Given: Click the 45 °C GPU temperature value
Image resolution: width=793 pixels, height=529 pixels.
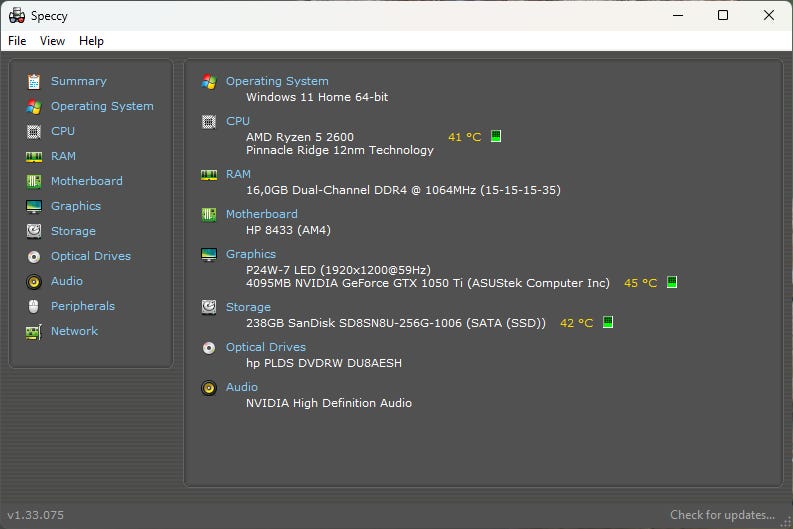Looking at the screenshot, I should point(640,283).
